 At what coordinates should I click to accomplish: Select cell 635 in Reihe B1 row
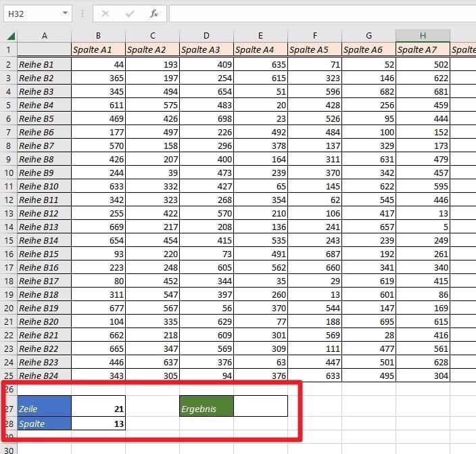pos(260,64)
